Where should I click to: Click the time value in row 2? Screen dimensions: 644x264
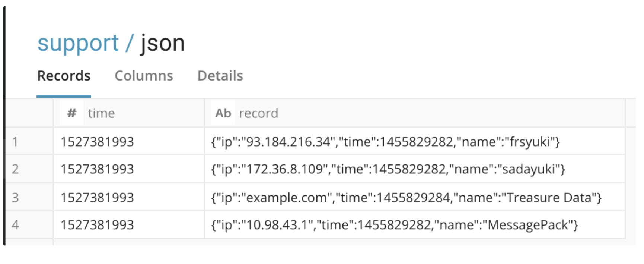click(x=97, y=169)
